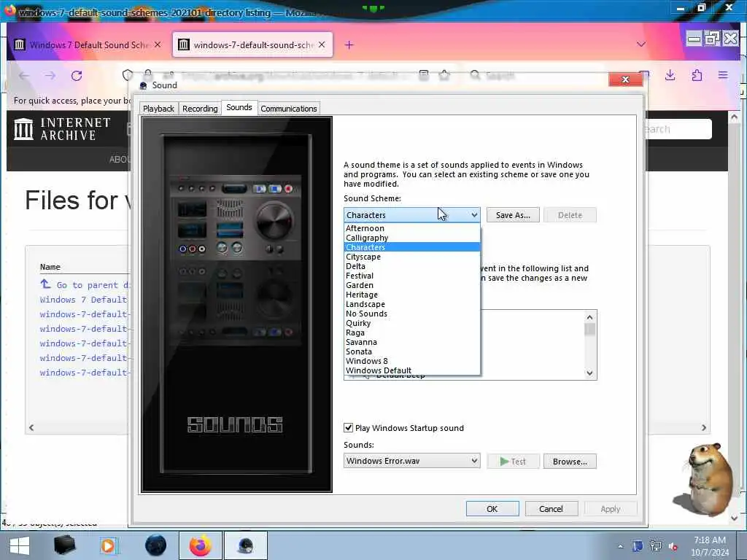Cancel the Sound dialog

click(x=551, y=508)
